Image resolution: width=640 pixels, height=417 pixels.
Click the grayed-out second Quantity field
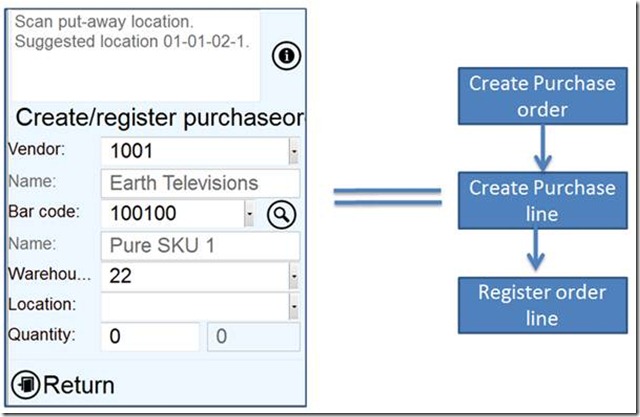[253, 337]
